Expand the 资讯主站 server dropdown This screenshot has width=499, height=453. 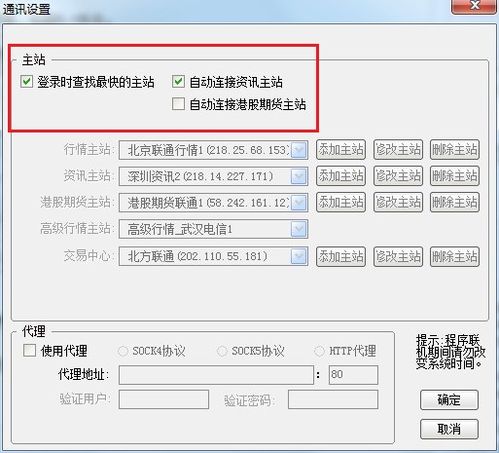point(299,176)
